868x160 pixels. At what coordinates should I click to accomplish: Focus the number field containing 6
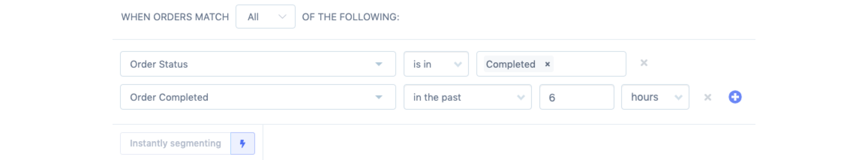[x=577, y=97]
